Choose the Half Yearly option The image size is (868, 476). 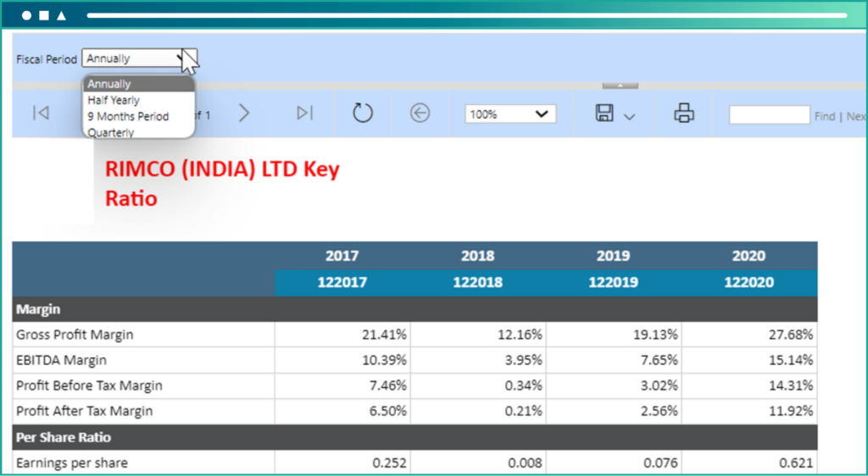point(114,100)
